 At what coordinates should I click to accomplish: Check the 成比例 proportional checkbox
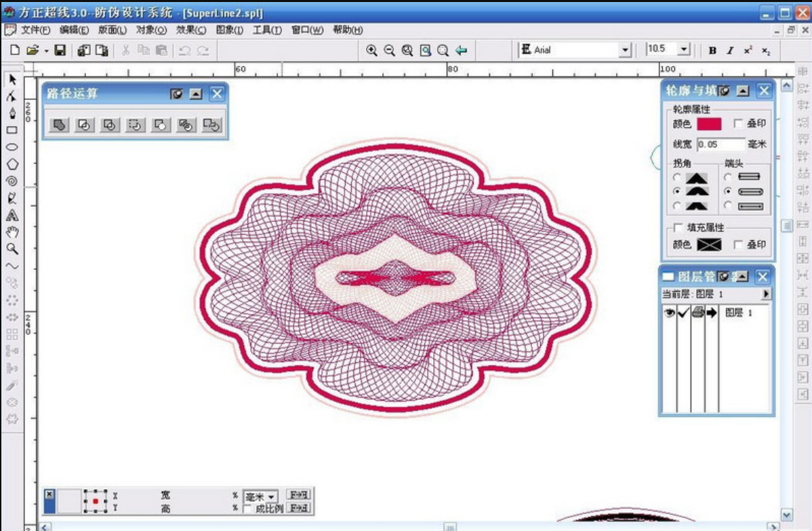247,509
